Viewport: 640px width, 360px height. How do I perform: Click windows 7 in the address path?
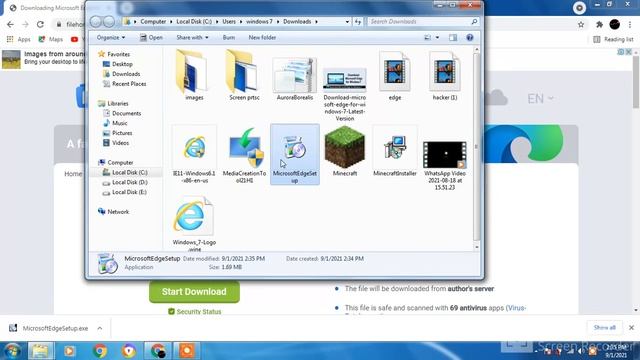259,22
